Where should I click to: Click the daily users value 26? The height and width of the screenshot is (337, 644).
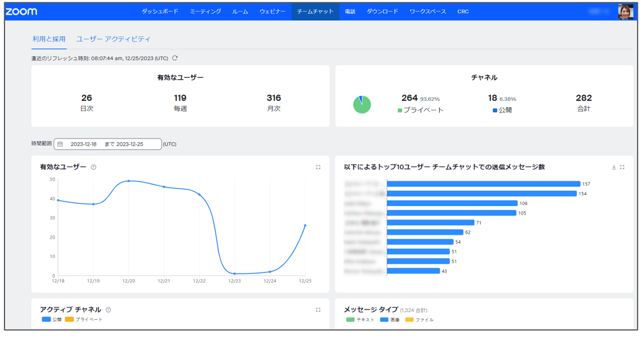[87, 98]
